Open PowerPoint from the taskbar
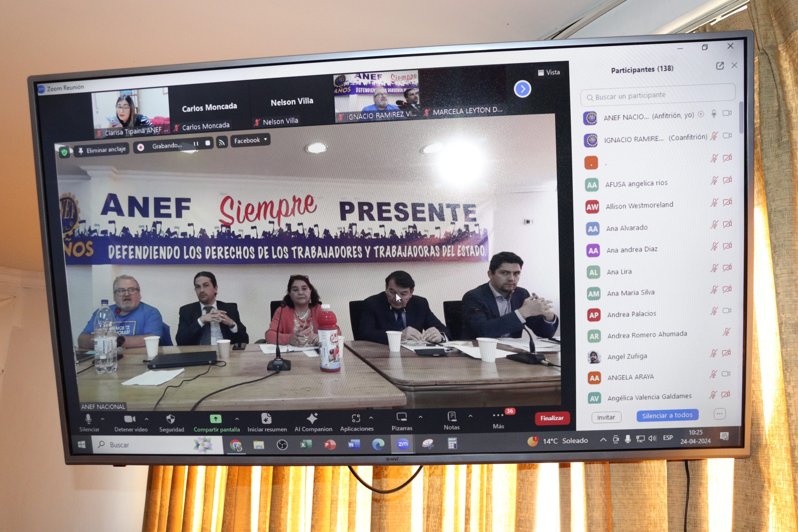This screenshot has height=532, width=798. tap(329, 444)
